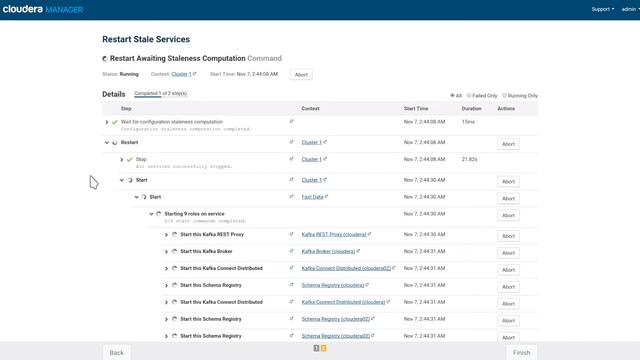The image size is (640, 360).
Task: Expand Kafka Connect Distributed step for cloudera02
Action: click(x=167, y=269)
